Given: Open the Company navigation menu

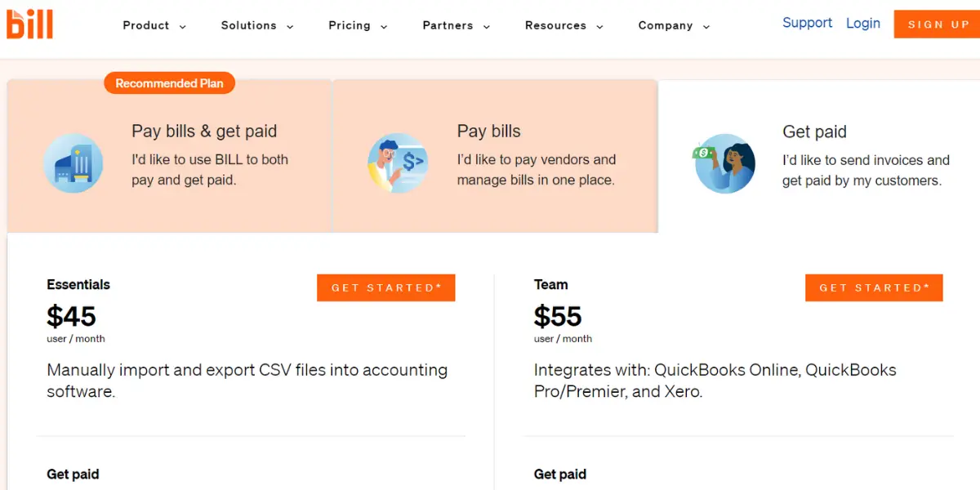Looking at the screenshot, I should (x=673, y=26).
